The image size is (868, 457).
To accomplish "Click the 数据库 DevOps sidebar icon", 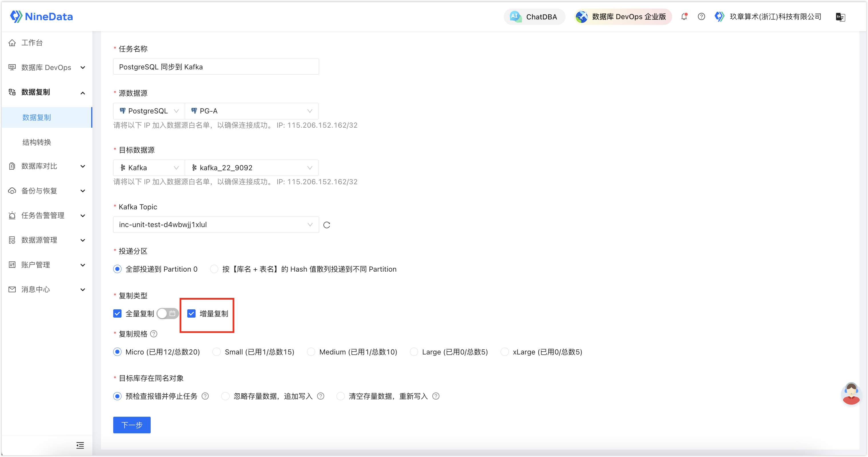I will coord(12,67).
